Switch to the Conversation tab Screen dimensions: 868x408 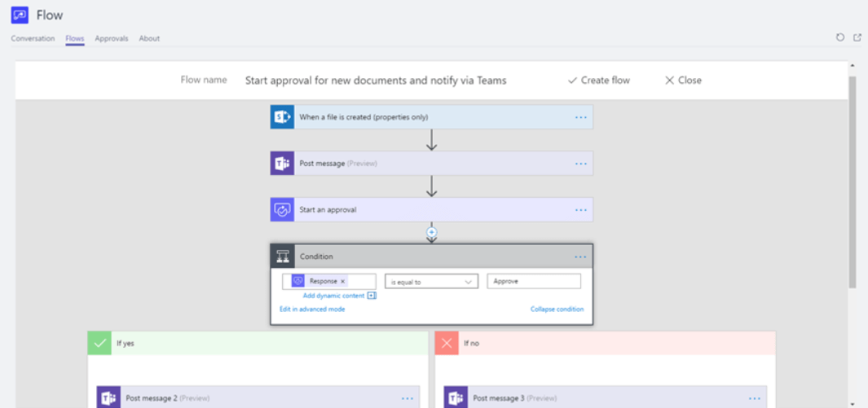click(33, 39)
